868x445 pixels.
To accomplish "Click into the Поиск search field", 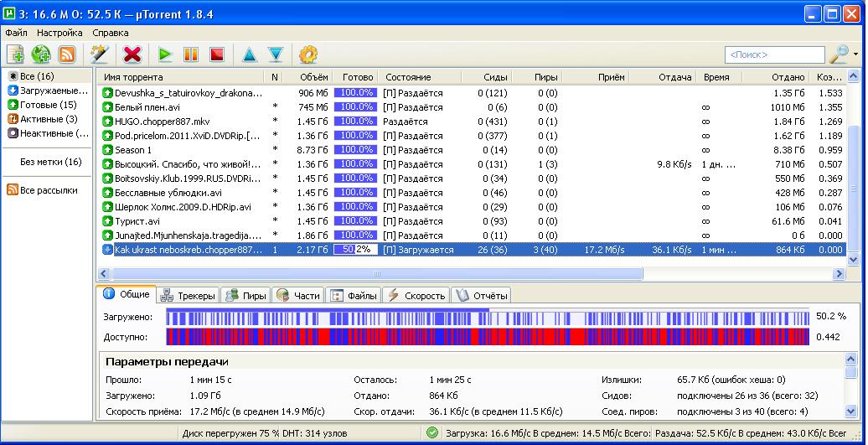I will (x=774, y=54).
